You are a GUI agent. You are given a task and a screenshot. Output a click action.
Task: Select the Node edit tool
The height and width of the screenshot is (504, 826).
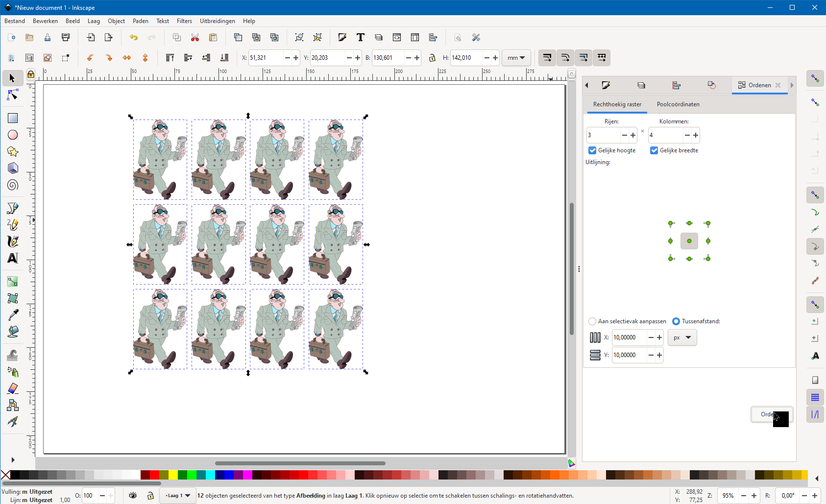click(13, 95)
